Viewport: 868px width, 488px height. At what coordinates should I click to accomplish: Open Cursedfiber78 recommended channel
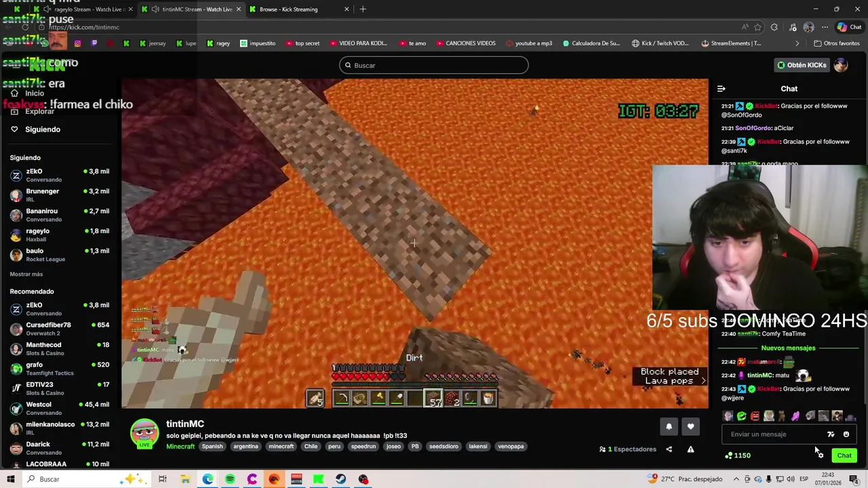tap(60, 329)
